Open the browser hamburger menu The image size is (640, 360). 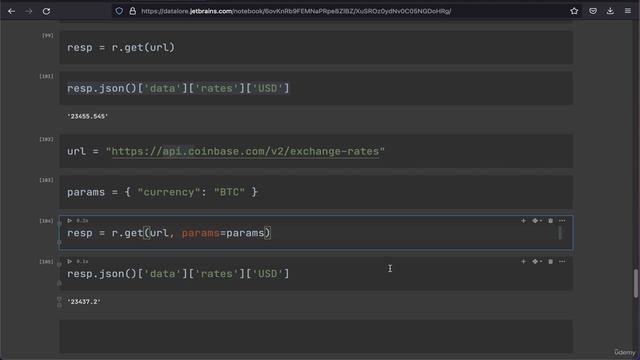tap(628, 11)
